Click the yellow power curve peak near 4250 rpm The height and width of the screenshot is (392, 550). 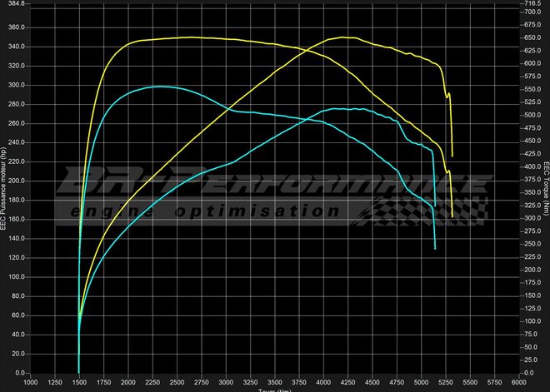tap(346, 37)
